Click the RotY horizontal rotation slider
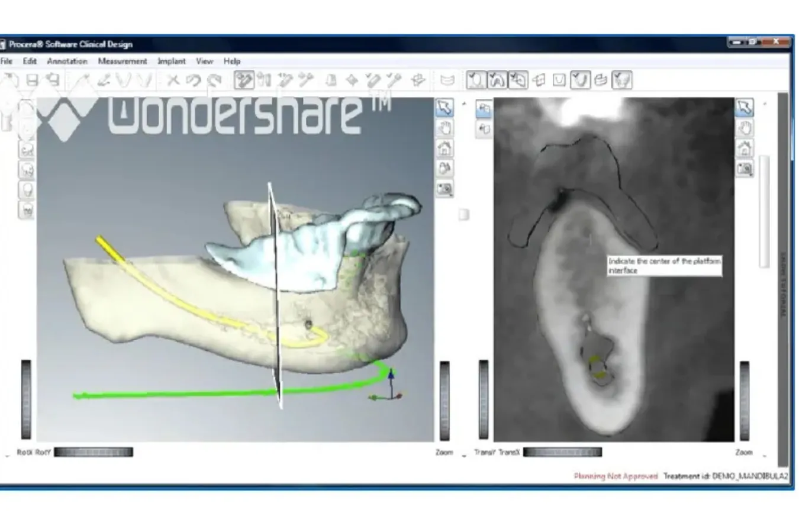This screenshot has height=532, width=799. (x=94, y=452)
